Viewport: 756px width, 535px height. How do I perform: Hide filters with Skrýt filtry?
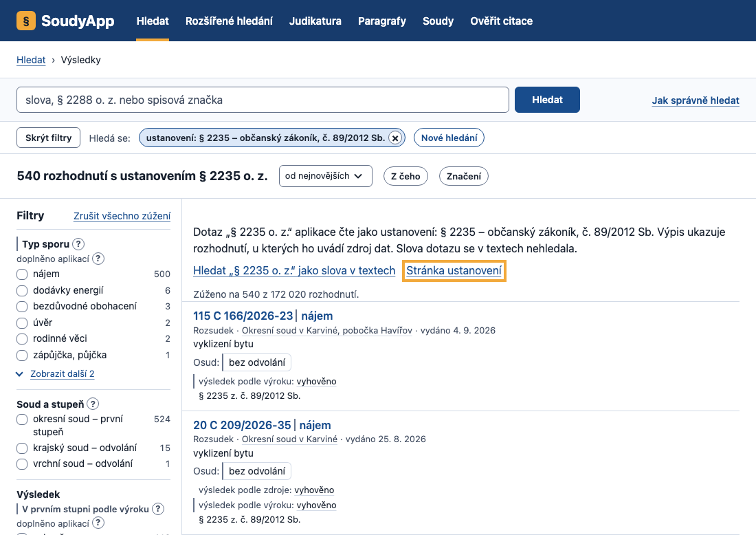coord(48,138)
